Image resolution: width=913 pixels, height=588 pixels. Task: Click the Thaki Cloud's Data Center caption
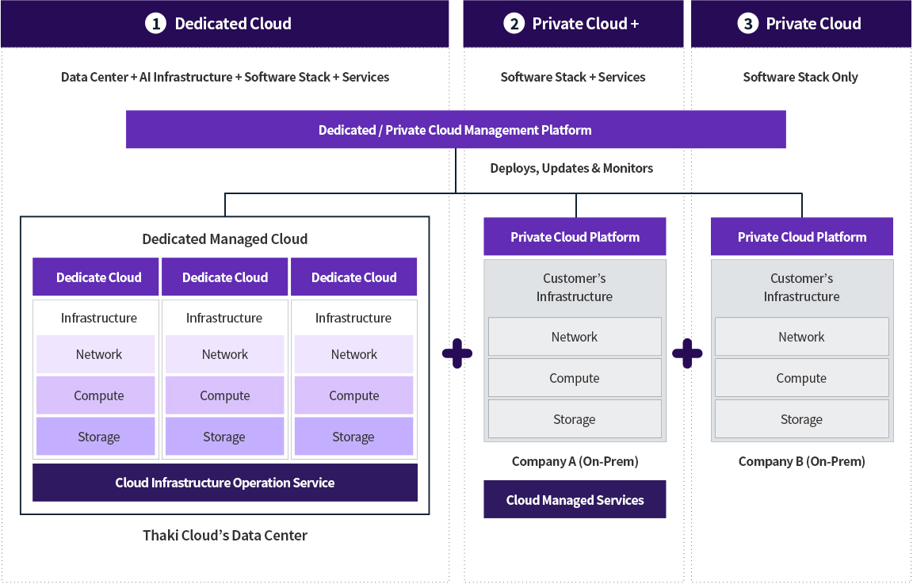225,536
